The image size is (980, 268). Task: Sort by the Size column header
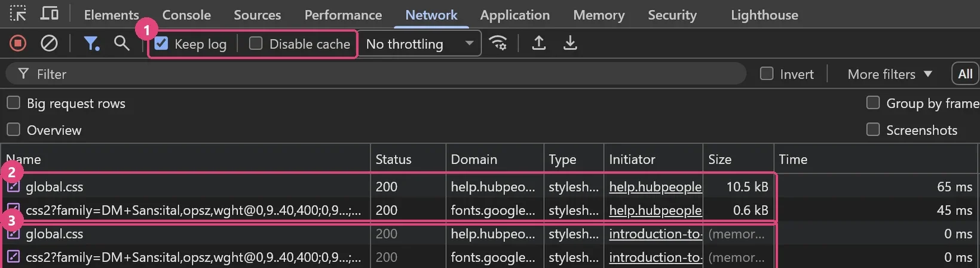738,159
